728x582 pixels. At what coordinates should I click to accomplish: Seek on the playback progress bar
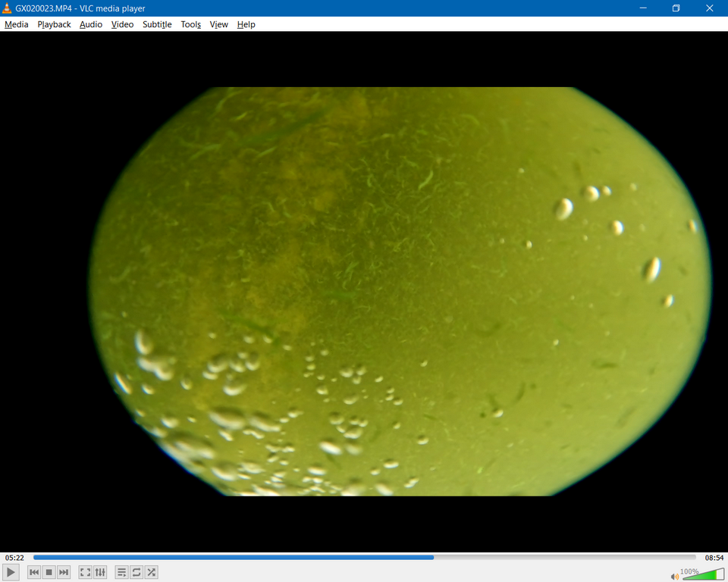coord(364,557)
